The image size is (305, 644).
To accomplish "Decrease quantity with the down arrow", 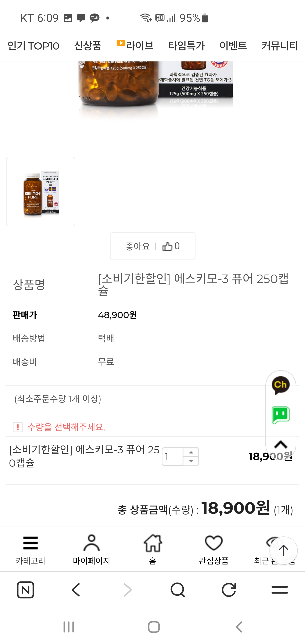I will pos(191,461).
